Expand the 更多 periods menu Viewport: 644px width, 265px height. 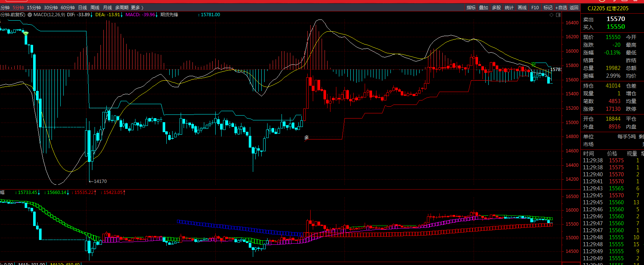tap(137, 7)
